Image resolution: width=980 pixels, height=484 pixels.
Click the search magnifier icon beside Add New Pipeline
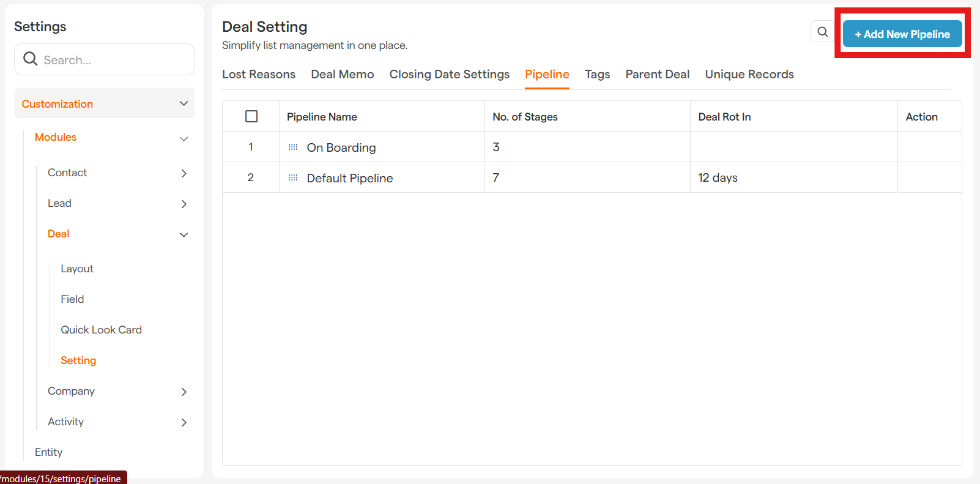tap(822, 32)
